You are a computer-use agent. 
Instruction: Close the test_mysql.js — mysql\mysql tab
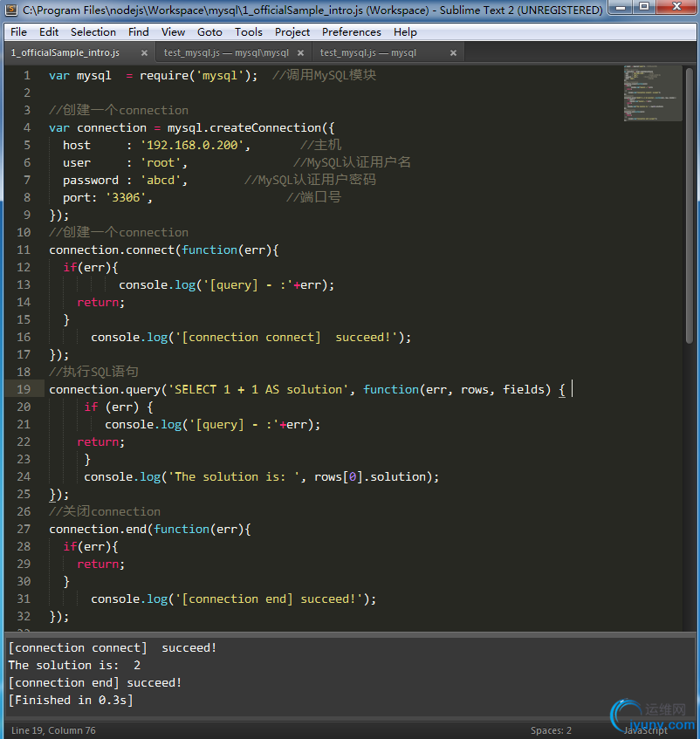300,53
